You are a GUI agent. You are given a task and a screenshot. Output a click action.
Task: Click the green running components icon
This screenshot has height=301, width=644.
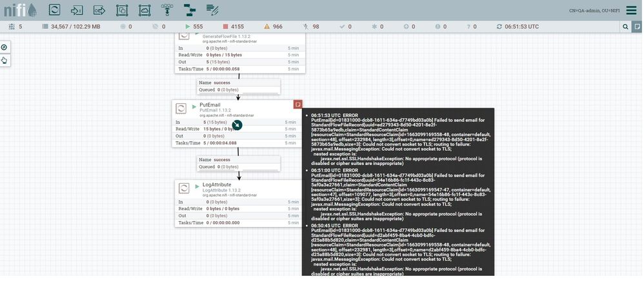coord(188,26)
